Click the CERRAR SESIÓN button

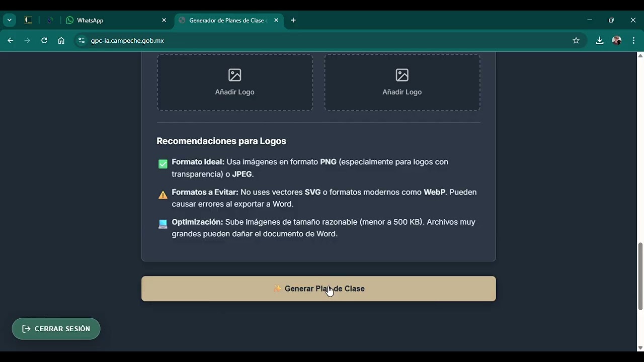click(x=56, y=329)
